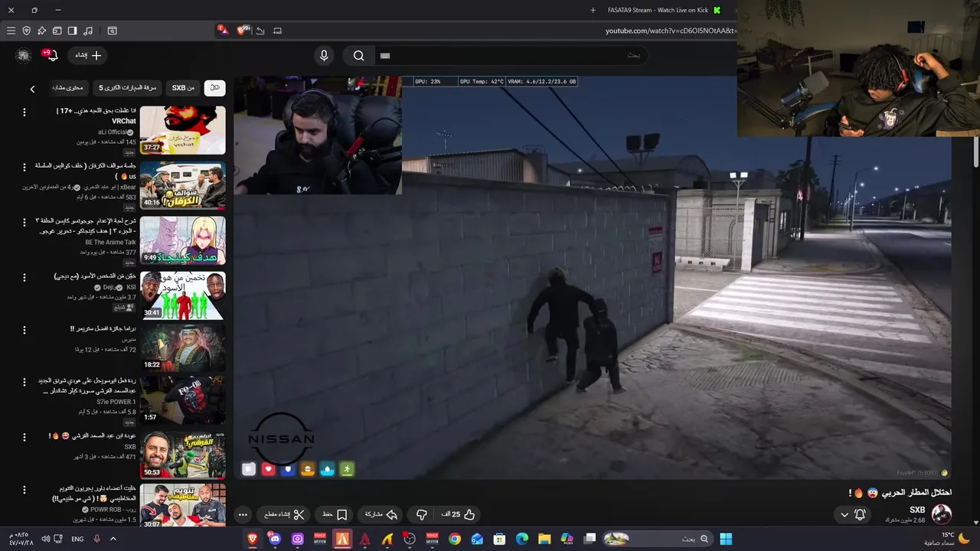Open Brave Shields lion icon
980x551 pixels.
point(243,30)
